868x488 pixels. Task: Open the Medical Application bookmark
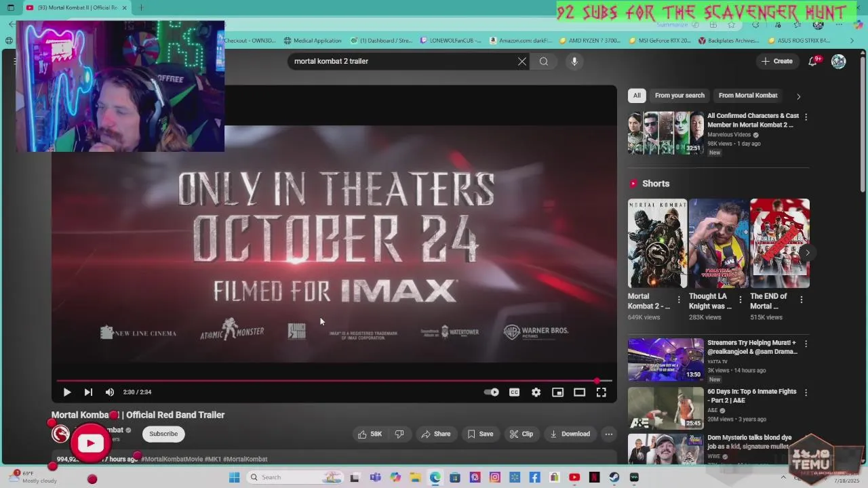coord(313,41)
